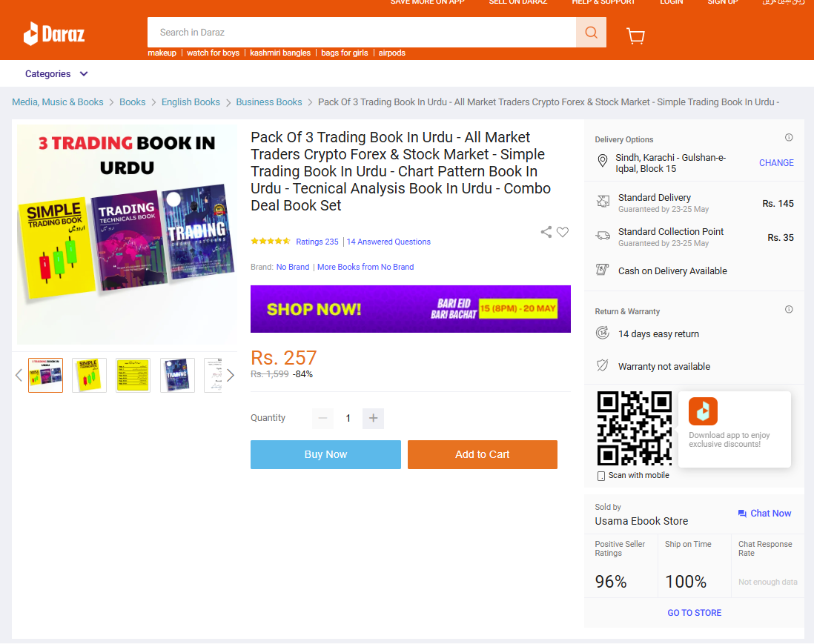Increase quantity with plus button
This screenshot has height=644, width=814.
[x=373, y=418]
